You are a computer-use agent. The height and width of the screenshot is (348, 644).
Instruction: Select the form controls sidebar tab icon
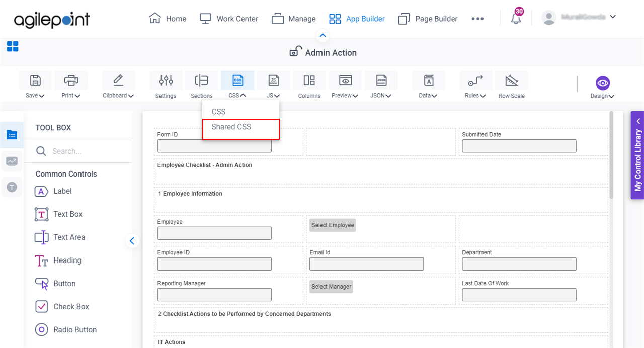(x=12, y=135)
